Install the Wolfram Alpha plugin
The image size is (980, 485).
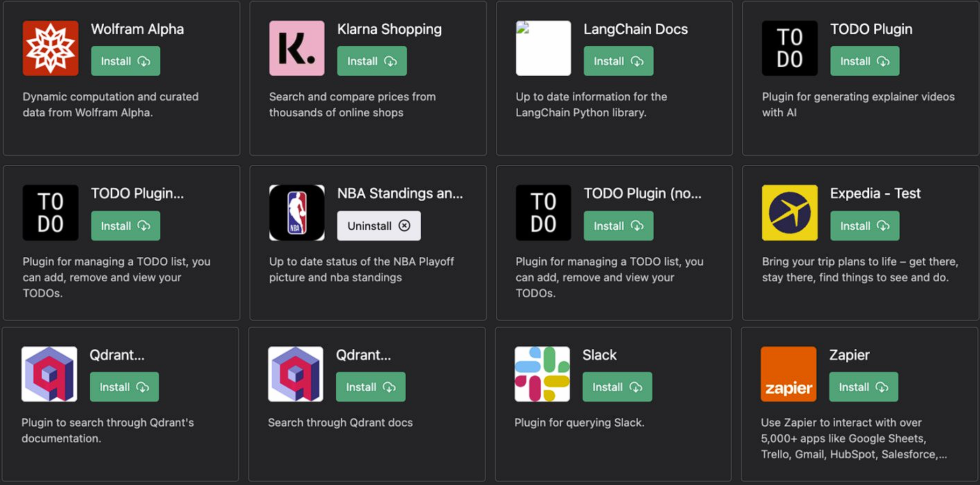pos(125,61)
